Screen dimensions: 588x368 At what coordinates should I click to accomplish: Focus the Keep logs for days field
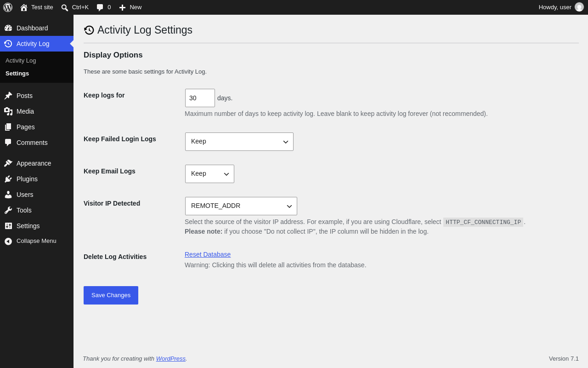(200, 98)
